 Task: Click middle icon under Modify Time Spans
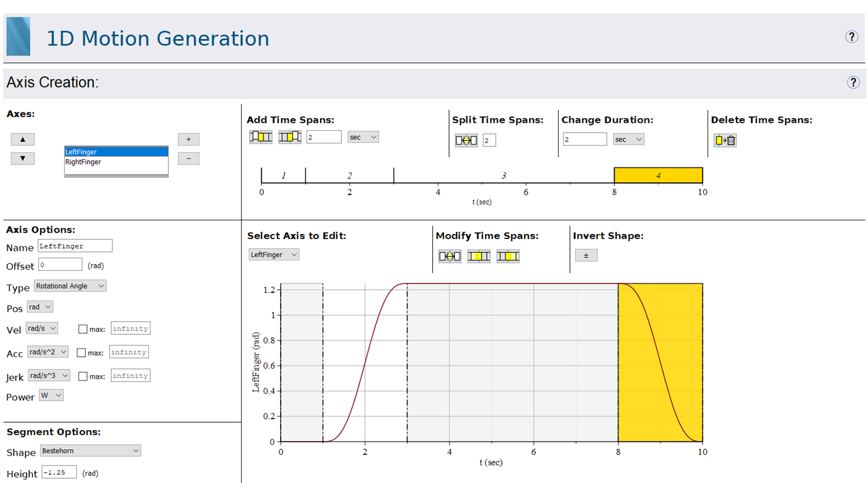tap(479, 256)
